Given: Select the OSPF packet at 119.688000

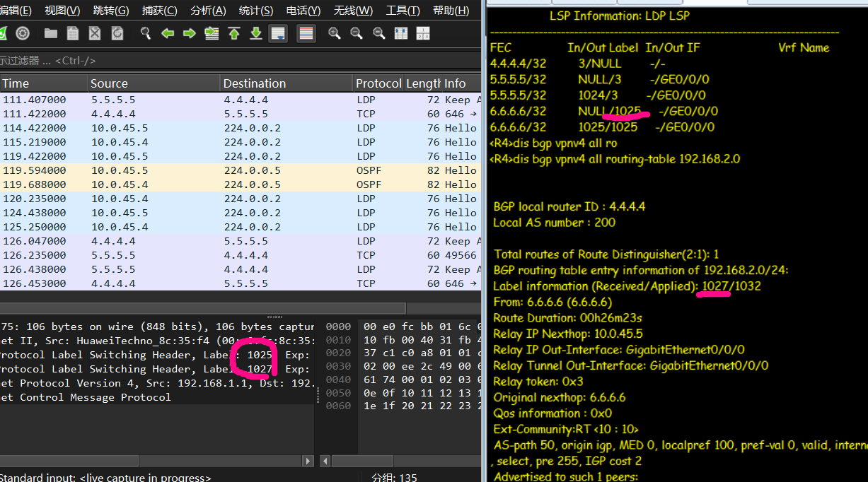Looking at the screenshot, I should [241, 184].
